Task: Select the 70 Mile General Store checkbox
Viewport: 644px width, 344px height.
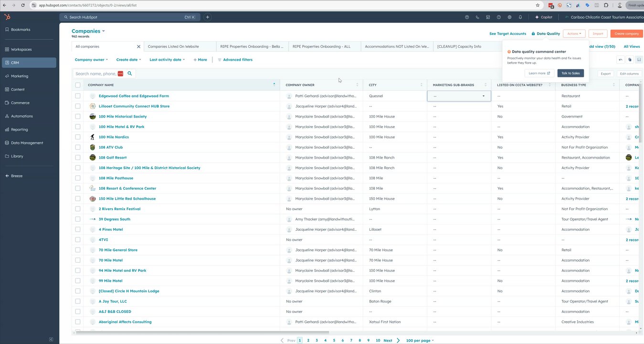Action: tap(78, 250)
